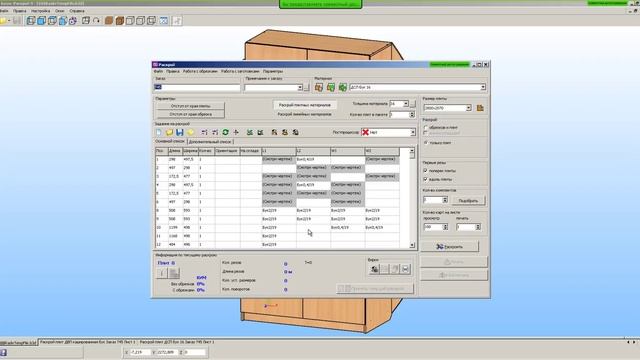Save the cutting task with floppy icon
The image size is (640, 360).
point(180,132)
